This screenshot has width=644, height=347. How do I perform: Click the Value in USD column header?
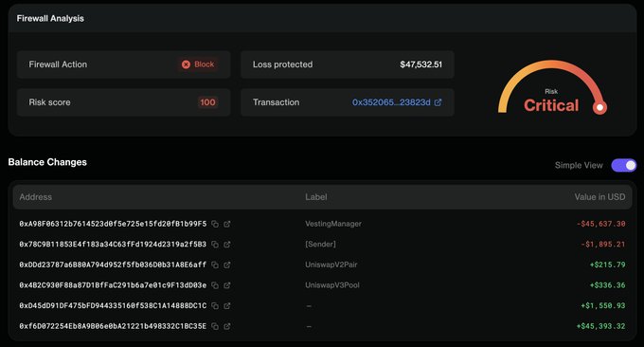pyautogui.click(x=599, y=197)
